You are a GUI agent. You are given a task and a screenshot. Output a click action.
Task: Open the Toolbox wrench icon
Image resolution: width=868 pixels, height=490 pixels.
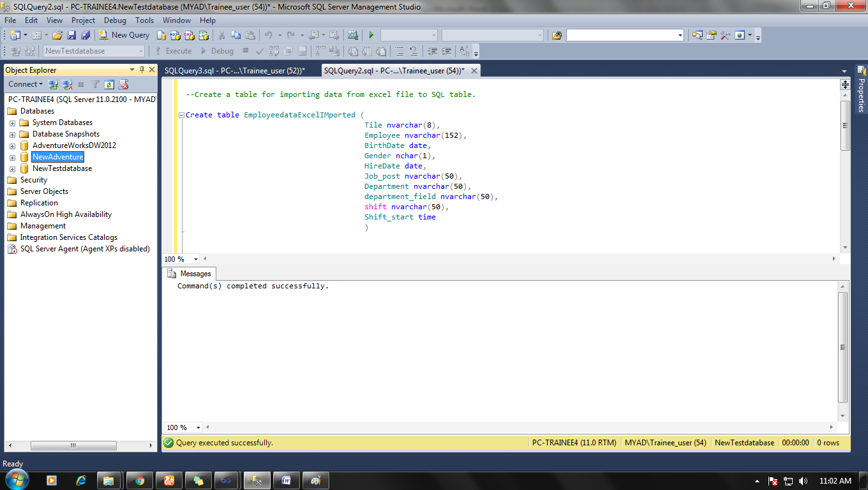[725, 35]
